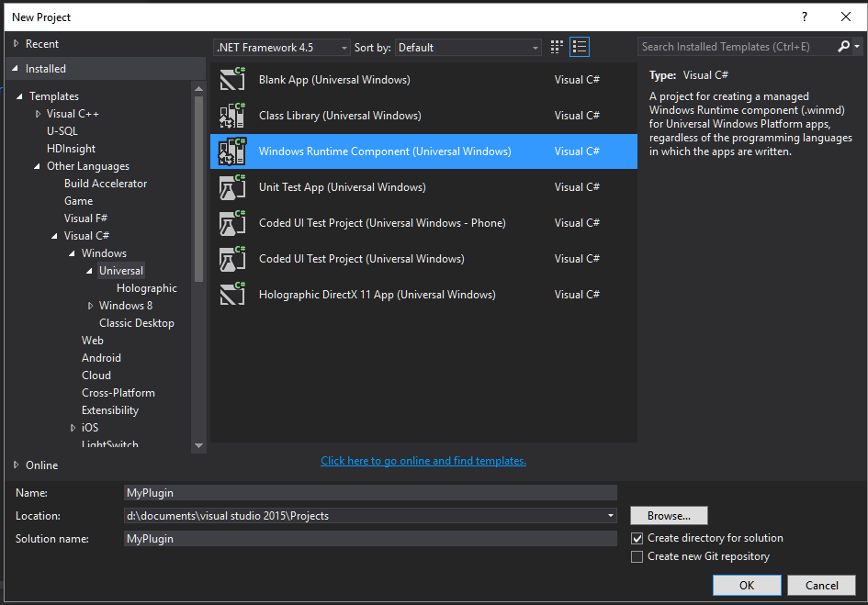Select Build Accelerator category

106,184
